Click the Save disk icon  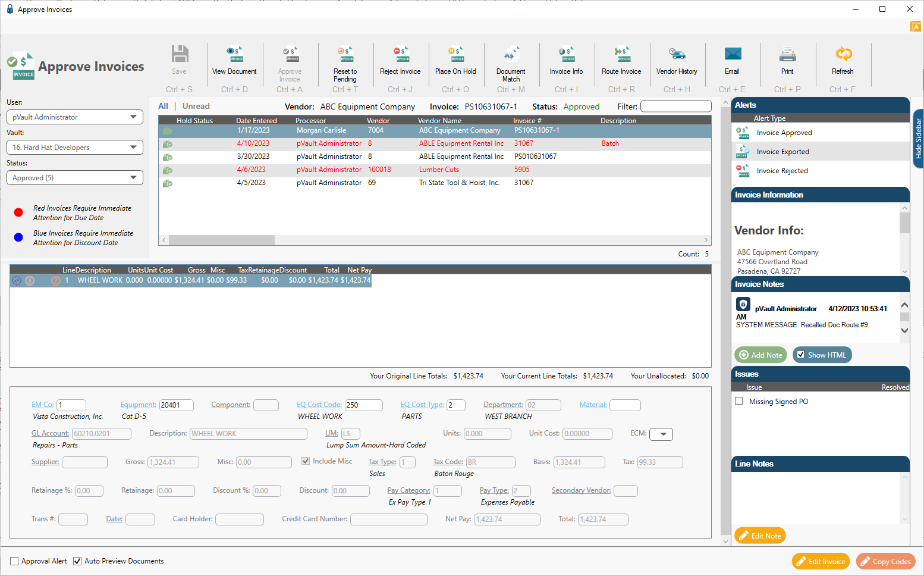point(180,54)
